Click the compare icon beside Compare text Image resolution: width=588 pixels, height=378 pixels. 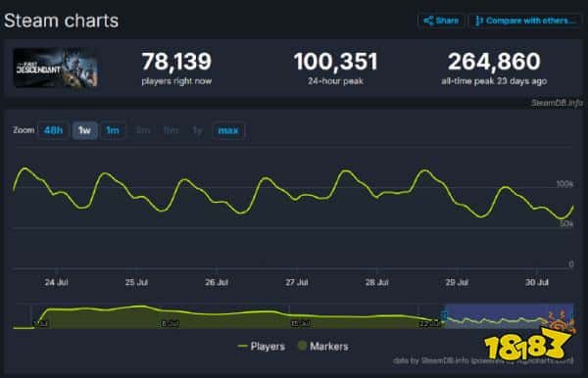(478, 21)
